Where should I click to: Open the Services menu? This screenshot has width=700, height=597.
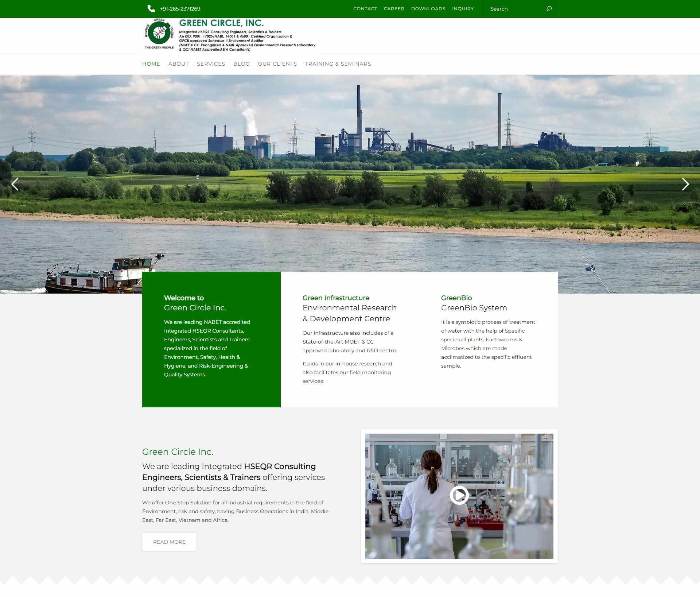pyautogui.click(x=211, y=64)
